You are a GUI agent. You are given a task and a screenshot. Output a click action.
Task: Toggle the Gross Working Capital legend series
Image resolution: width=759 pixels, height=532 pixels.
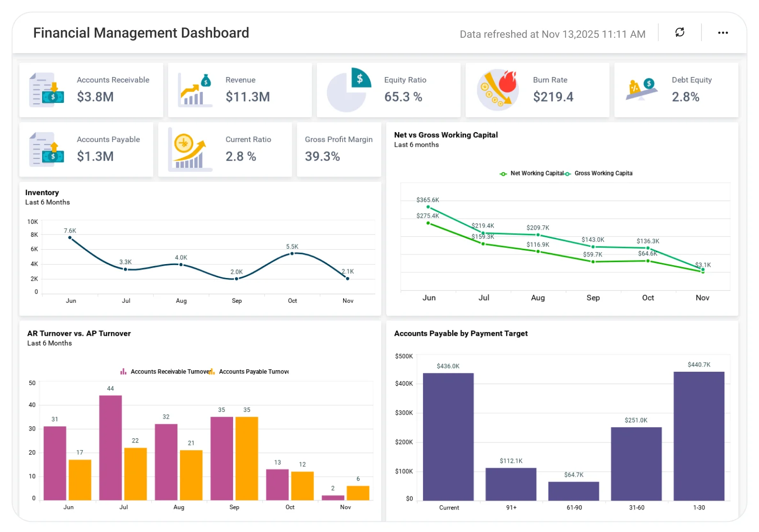coord(599,174)
